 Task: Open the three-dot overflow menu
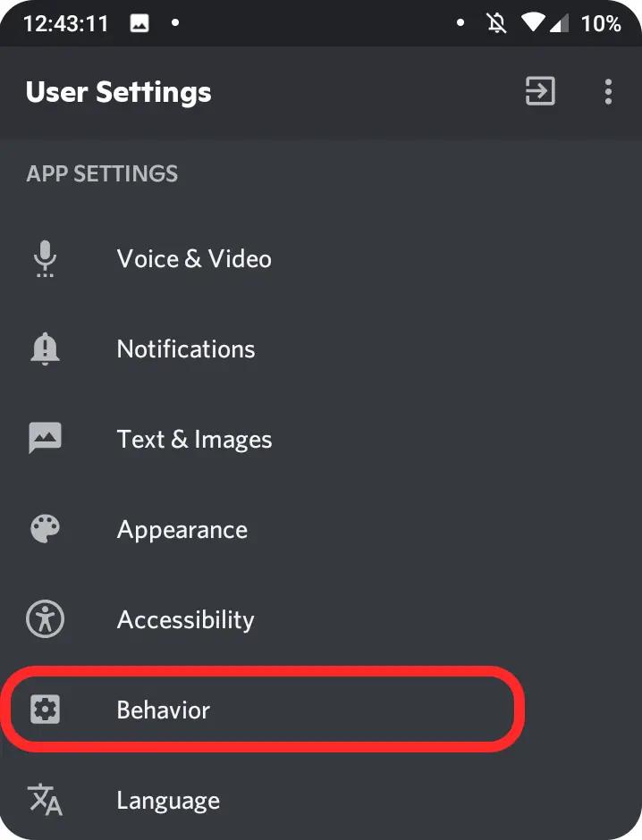pyautogui.click(x=608, y=92)
